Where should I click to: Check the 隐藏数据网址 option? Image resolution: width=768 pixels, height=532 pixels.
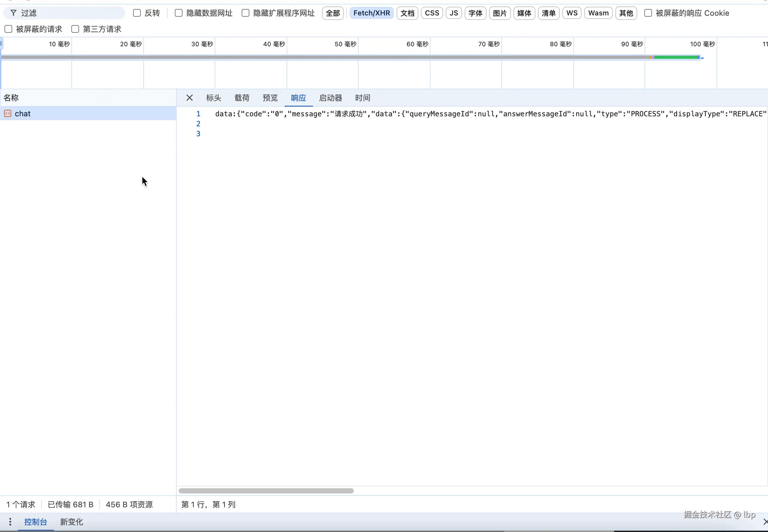tap(179, 13)
